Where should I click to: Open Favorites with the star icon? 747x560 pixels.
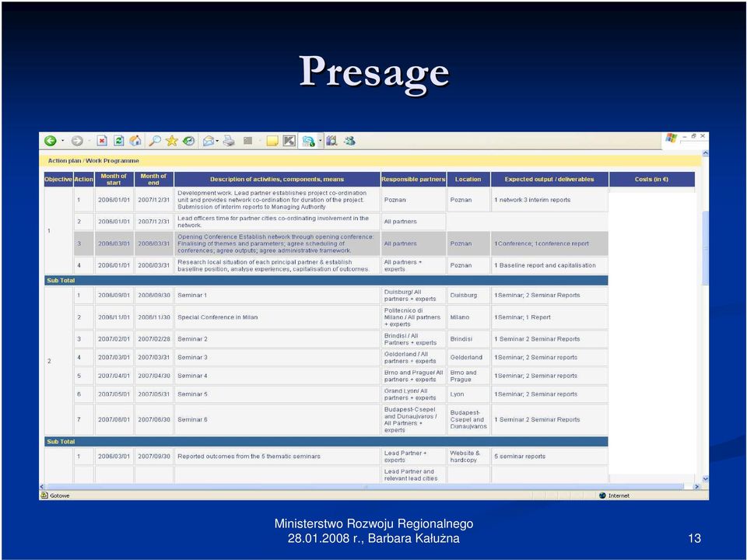(172, 141)
